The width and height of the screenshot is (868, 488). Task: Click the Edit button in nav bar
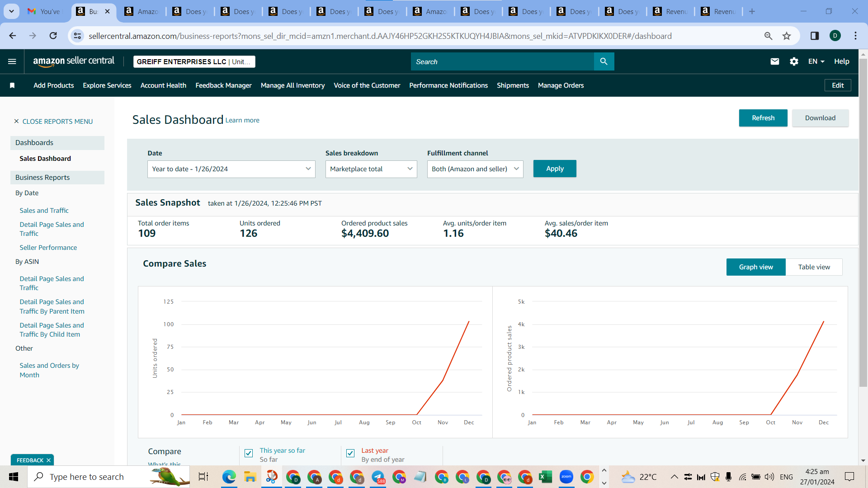coord(838,85)
